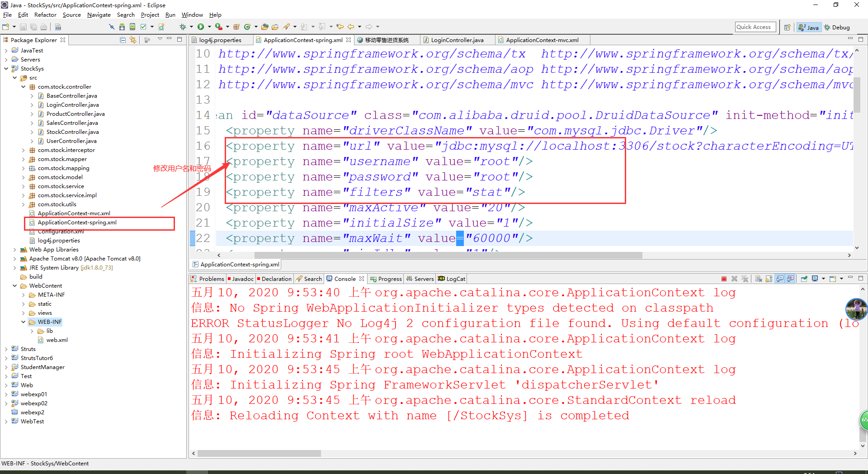Click Run External Tools icon
This screenshot has height=474, width=868.
pos(218,27)
